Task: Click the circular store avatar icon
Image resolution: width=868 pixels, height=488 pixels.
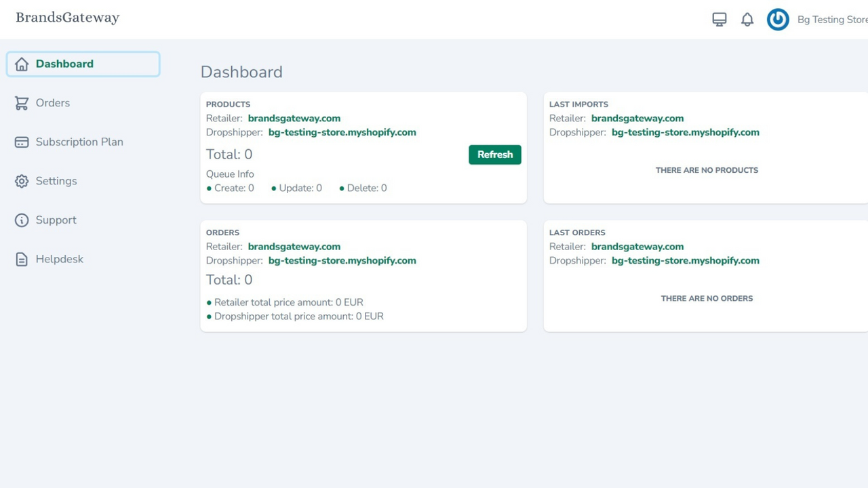Action: pos(778,20)
